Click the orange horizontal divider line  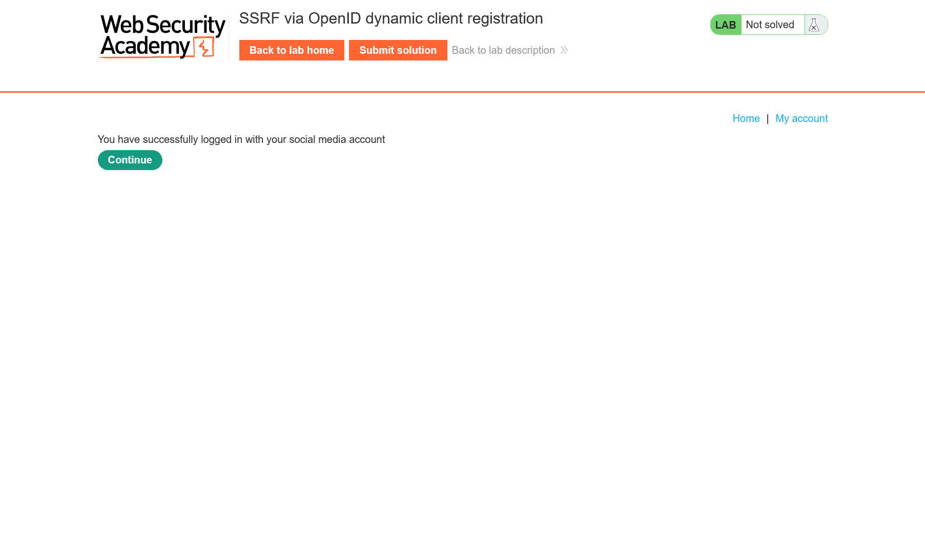click(462, 92)
